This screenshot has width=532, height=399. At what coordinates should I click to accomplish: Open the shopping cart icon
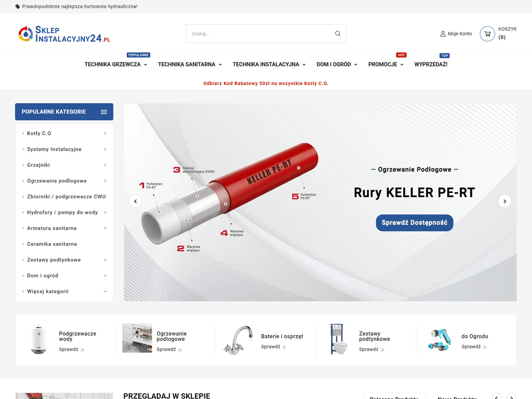pyautogui.click(x=487, y=34)
